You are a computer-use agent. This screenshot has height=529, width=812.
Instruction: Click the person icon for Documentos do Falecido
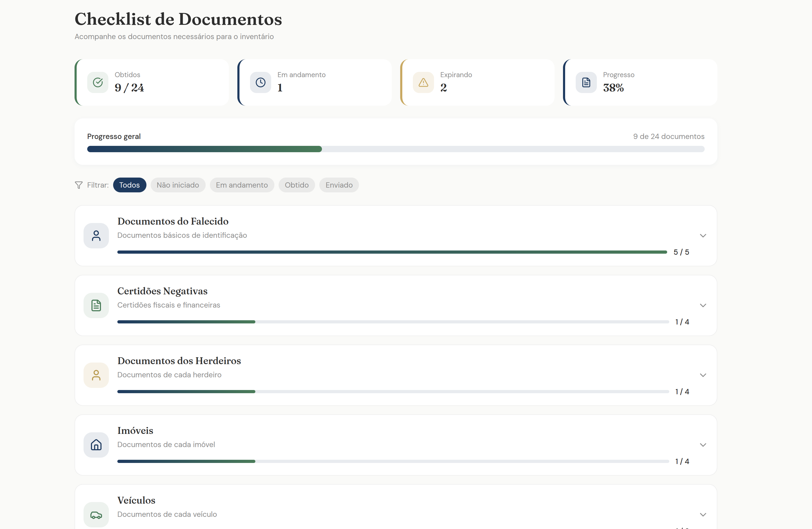[96, 236]
